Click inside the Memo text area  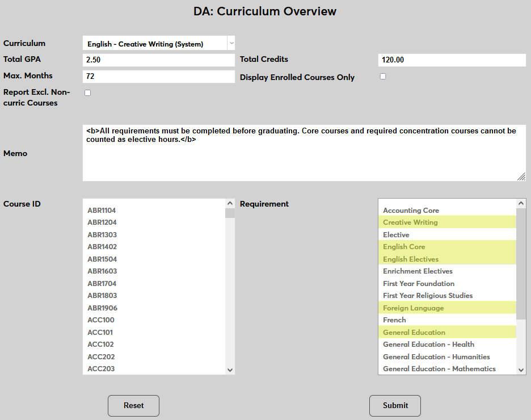pyautogui.click(x=304, y=153)
